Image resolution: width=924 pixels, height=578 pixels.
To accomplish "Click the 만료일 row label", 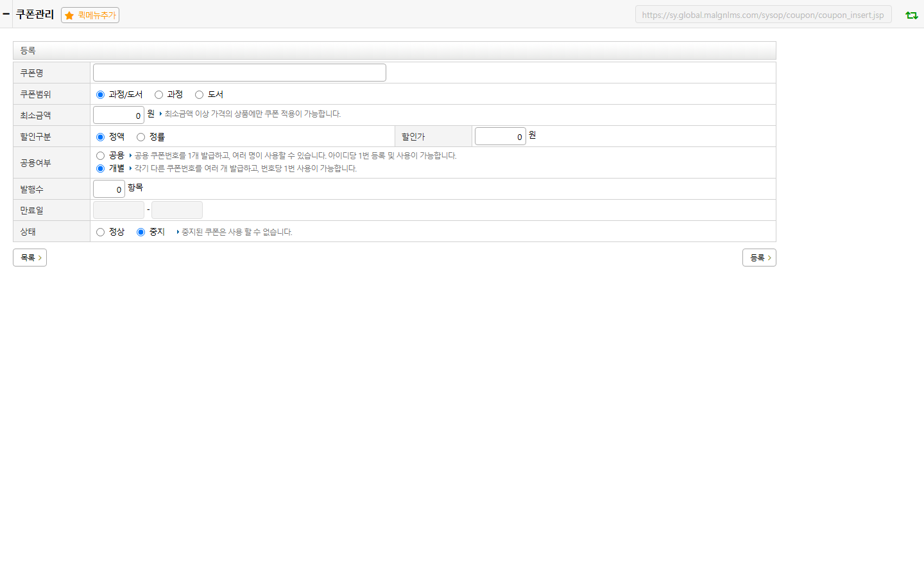I will [x=31, y=210].
